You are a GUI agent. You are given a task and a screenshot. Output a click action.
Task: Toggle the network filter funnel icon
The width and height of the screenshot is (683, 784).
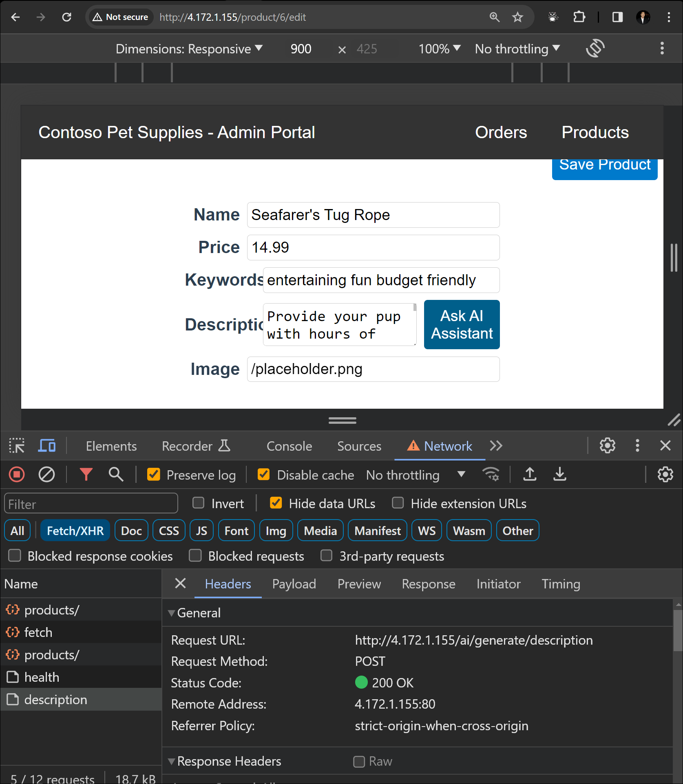[x=86, y=475]
